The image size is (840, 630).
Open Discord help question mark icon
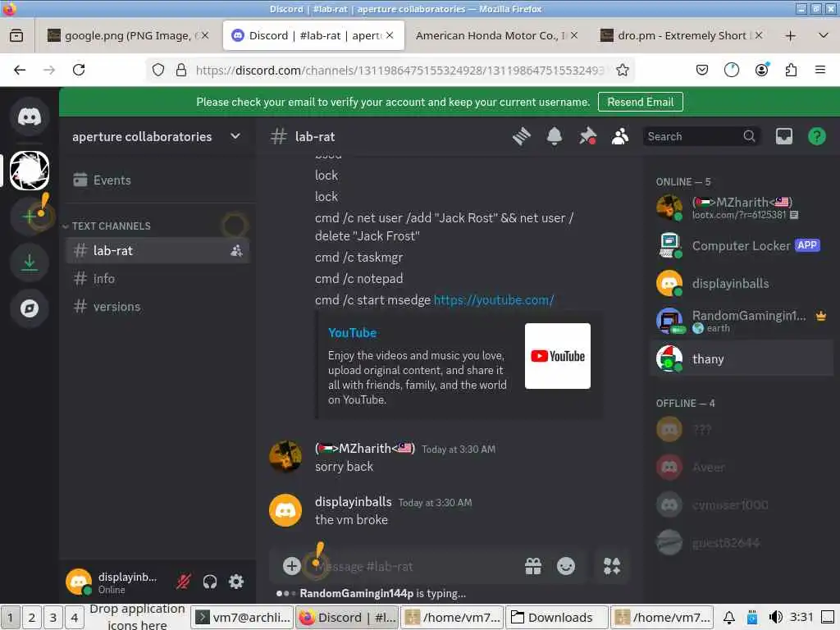(x=816, y=137)
